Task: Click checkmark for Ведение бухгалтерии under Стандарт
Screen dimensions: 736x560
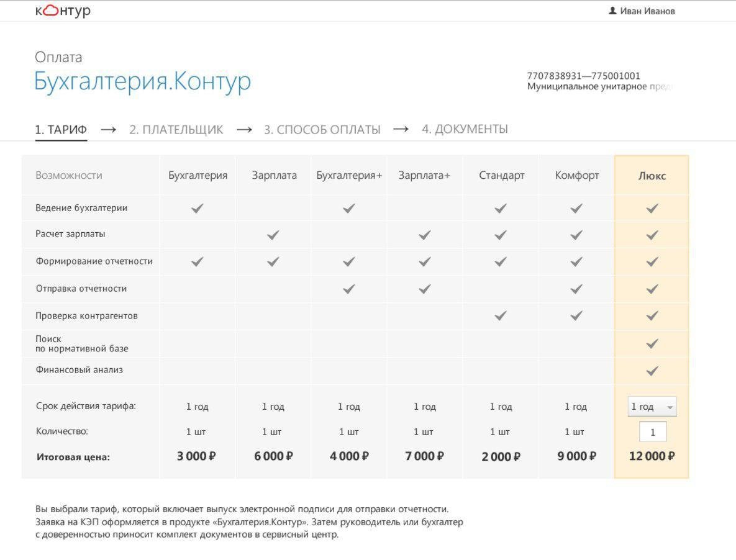Action: tap(501, 208)
